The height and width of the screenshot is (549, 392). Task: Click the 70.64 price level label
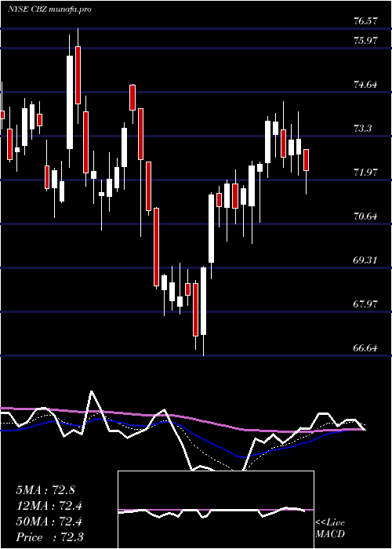(x=365, y=216)
